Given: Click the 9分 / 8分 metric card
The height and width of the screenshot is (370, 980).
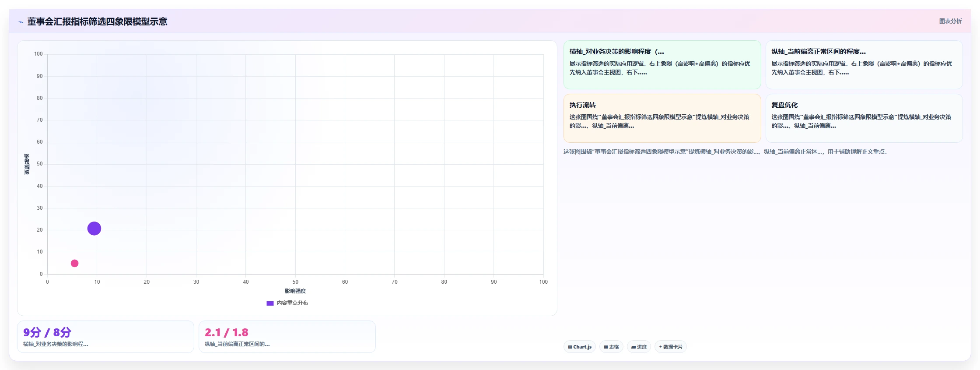Looking at the screenshot, I should coord(105,337).
